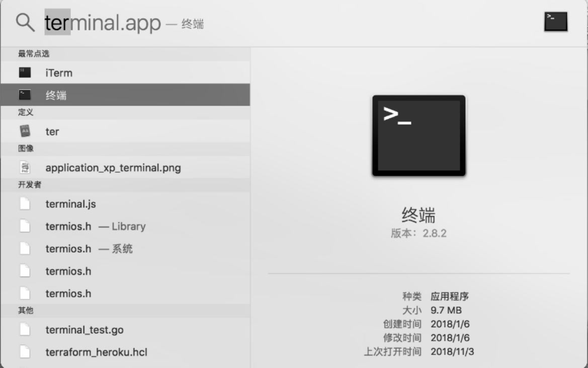Open application_xp_terminal.png result
This screenshot has width=588, height=368.
pyautogui.click(x=125, y=168)
